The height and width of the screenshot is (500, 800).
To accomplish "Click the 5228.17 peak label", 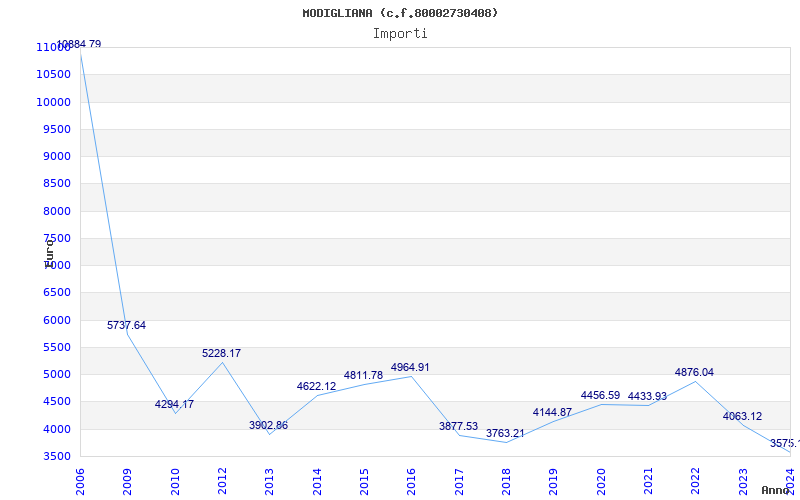I will point(221,354).
